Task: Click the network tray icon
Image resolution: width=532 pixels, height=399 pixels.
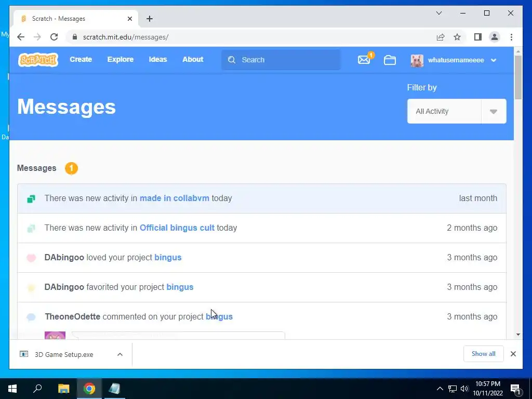Action: click(453, 389)
